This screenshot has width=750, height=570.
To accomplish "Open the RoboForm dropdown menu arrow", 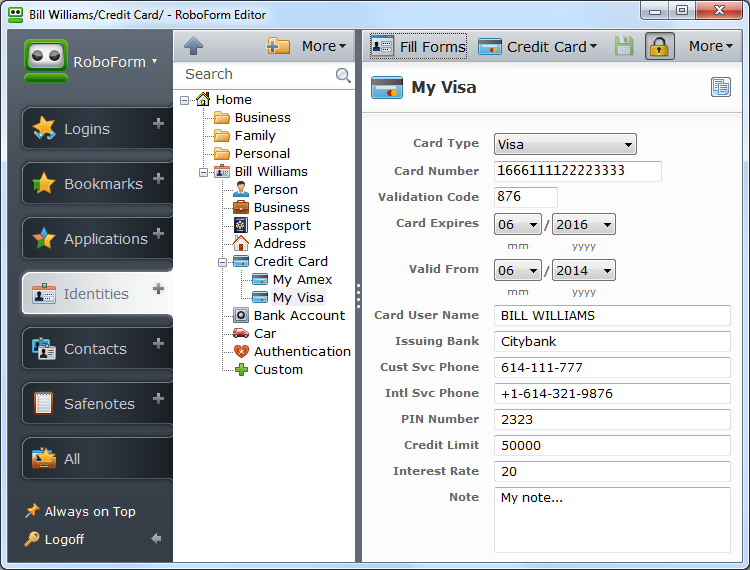I will point(154,61).
